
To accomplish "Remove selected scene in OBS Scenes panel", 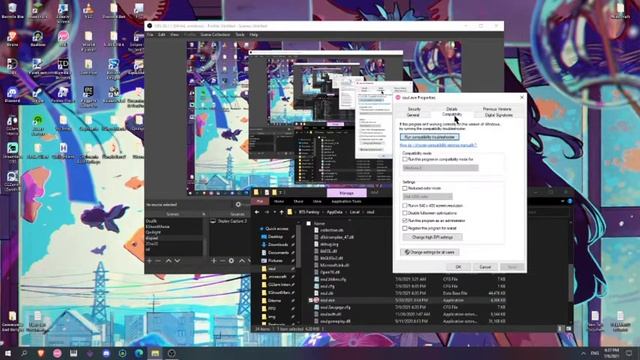I will [158, 261].
